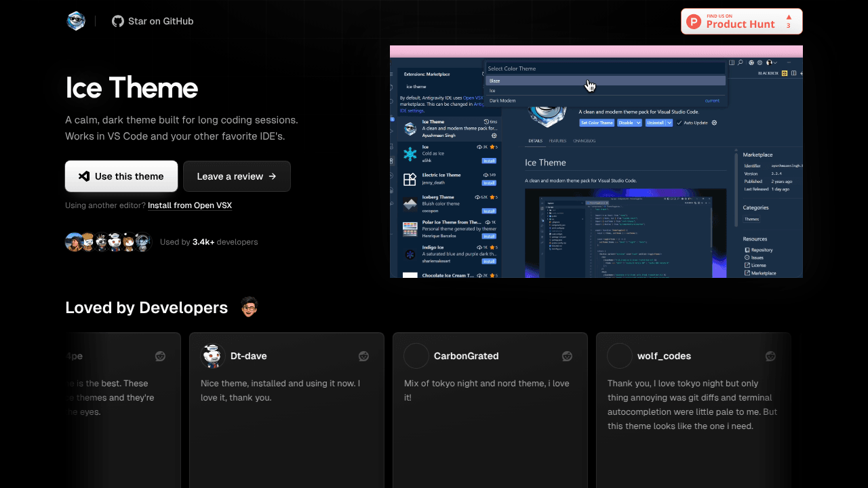
Task: Open the Star on GitHub link
Action: coord(153,21)
